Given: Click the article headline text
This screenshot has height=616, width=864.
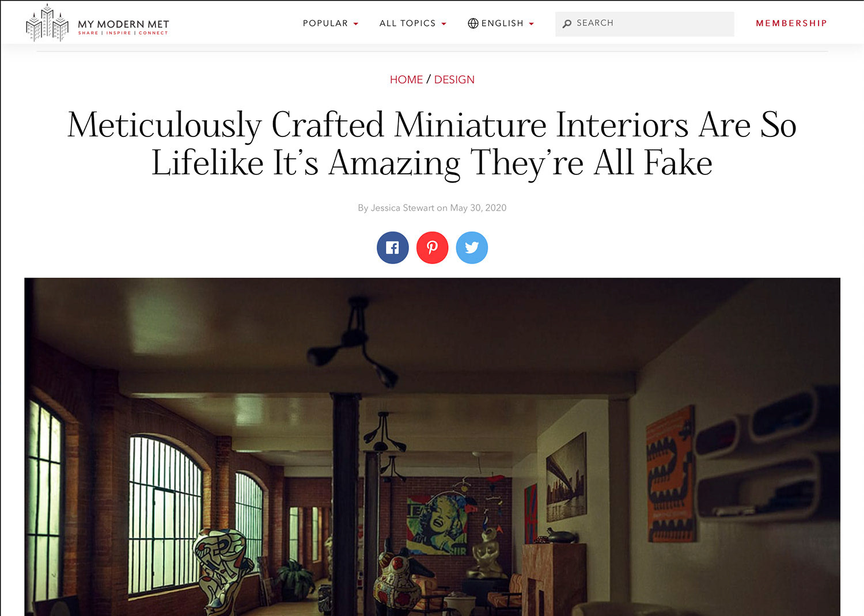Looking at the screenshot, I should click(432, 143).
